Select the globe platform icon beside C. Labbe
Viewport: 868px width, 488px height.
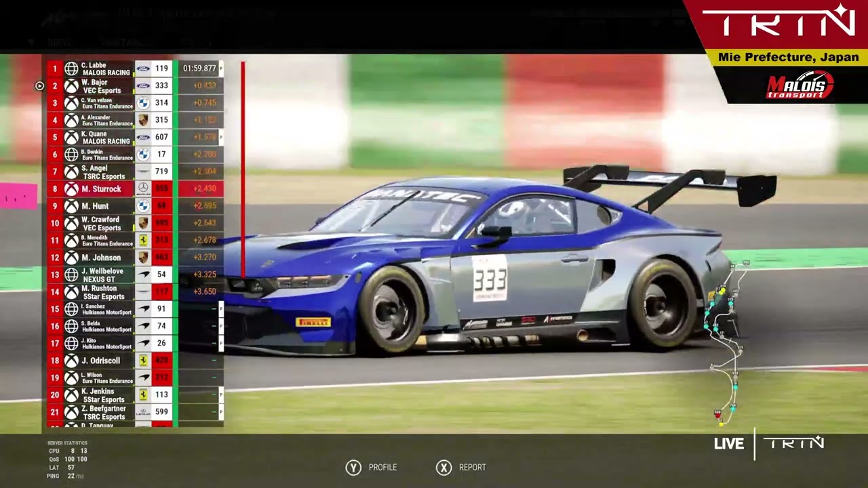tap(71, 68)
